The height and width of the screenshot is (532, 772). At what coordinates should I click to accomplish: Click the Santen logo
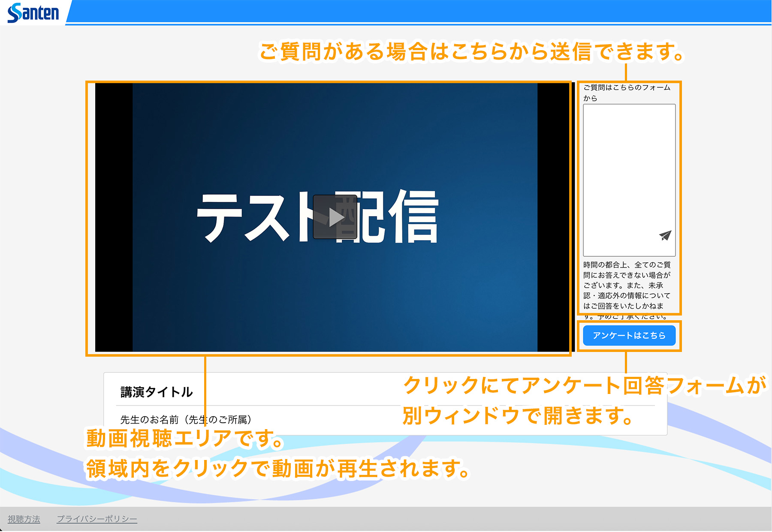coord(33,12)
